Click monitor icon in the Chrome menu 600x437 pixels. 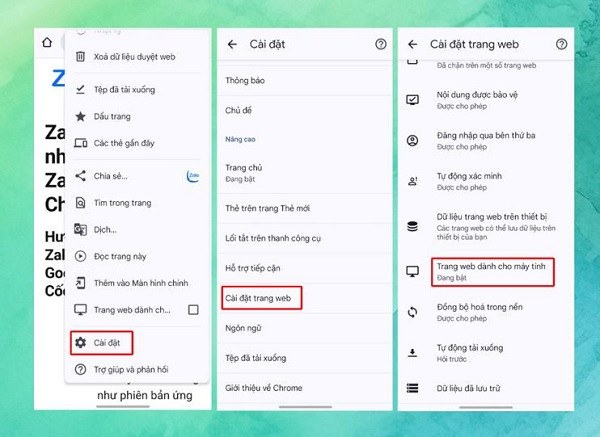(x=80, y=310)
